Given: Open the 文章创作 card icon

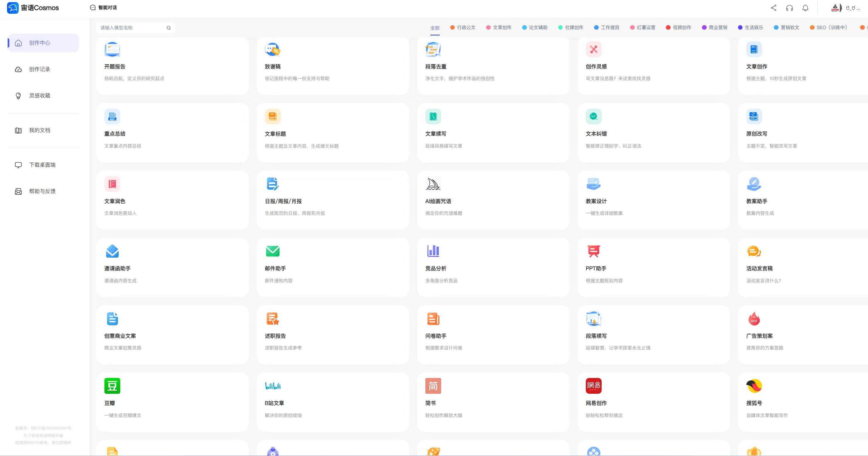Looking at the screenshot, I should pyautogui.click(x=754, y=49).
